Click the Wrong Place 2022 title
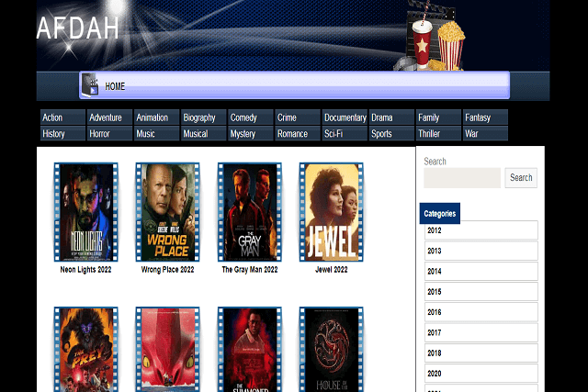 point(167,270)
